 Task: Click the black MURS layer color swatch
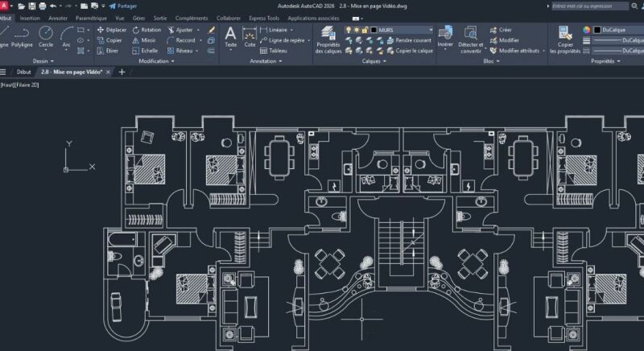tap(374, 30)
